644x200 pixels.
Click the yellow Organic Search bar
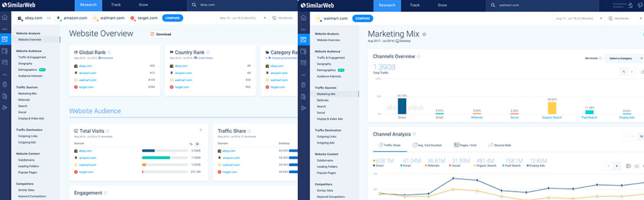coord(552,108)
